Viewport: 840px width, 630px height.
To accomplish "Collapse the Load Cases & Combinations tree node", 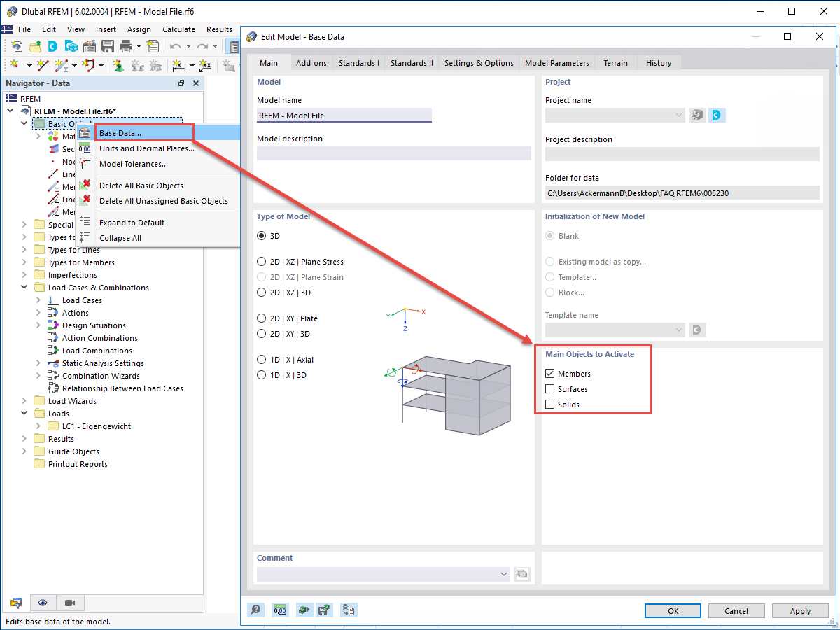I will (x=24, y=287).
